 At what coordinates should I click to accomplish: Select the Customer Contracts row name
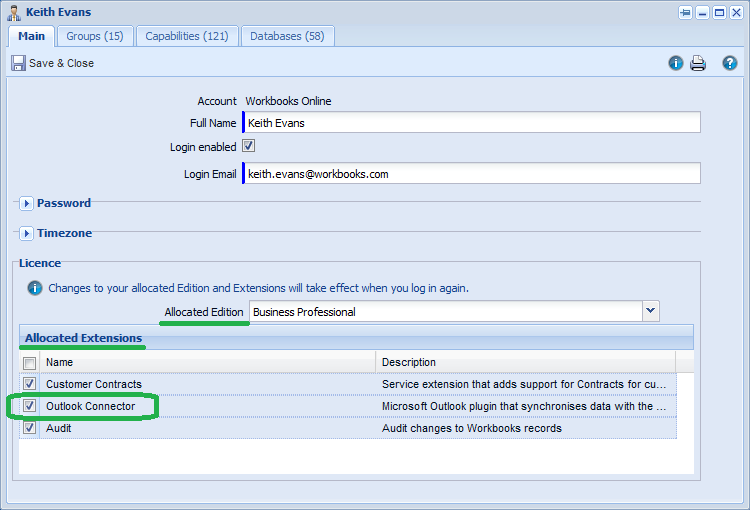tap(94, 384)
